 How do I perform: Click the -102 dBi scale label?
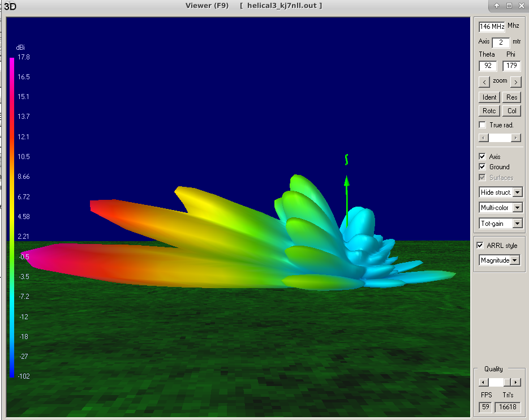click(24, 376)
